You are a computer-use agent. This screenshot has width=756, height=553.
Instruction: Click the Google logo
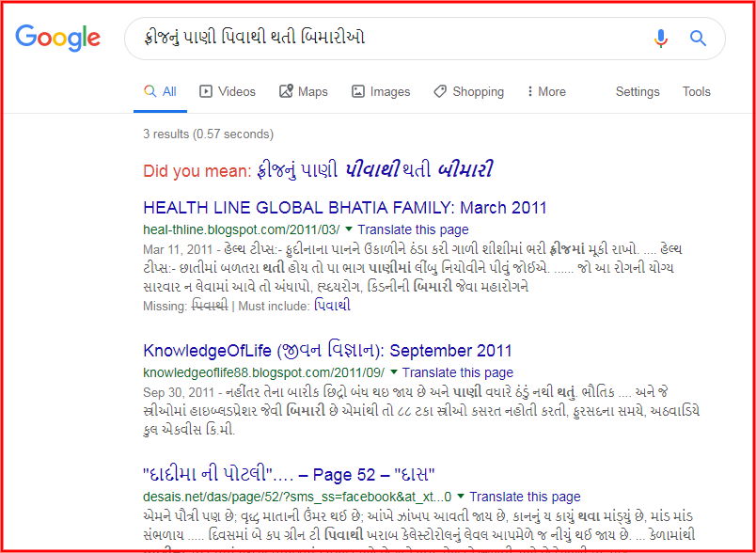coord(58,38)
